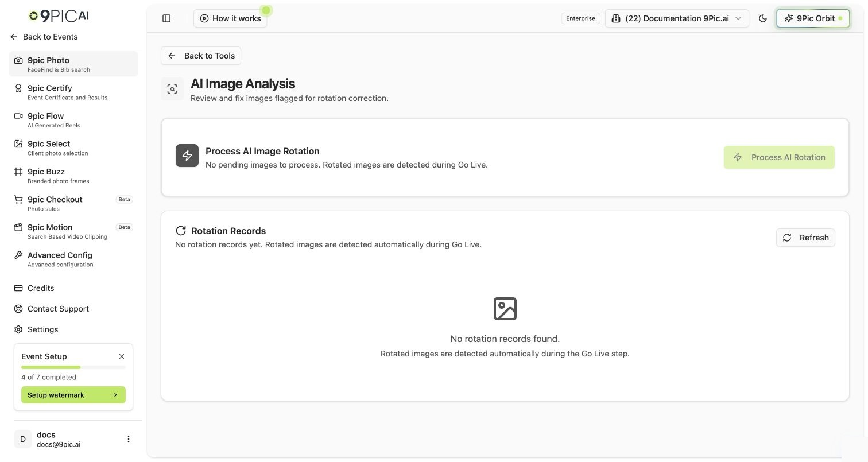
Task: Open 9pic Certify section
Action: click(x=73, y=92)
